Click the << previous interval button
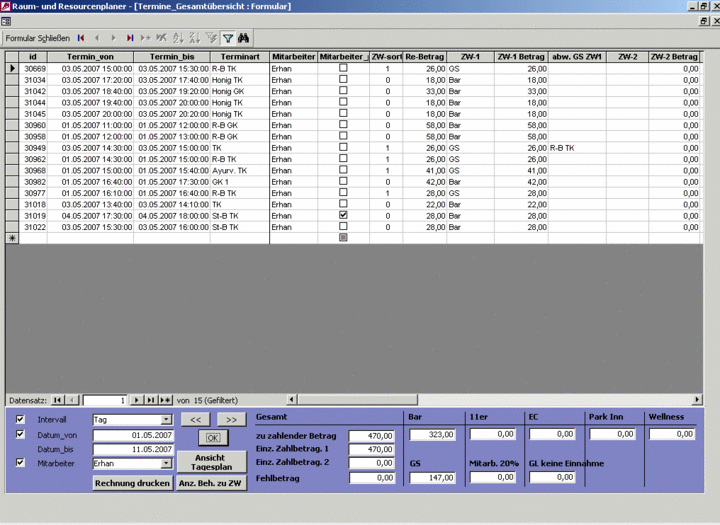Viewport: 720px width, 525px height. [196, 419]
